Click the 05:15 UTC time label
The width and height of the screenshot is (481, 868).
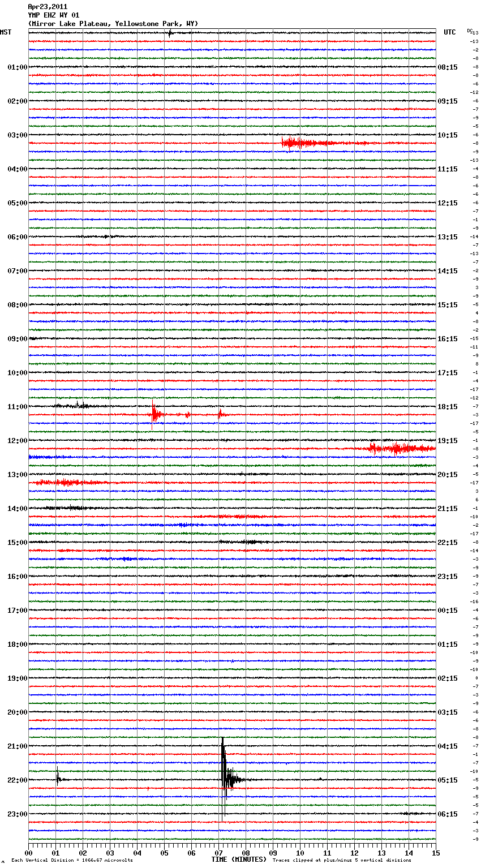pyautogui.click(x=448, y=780)
